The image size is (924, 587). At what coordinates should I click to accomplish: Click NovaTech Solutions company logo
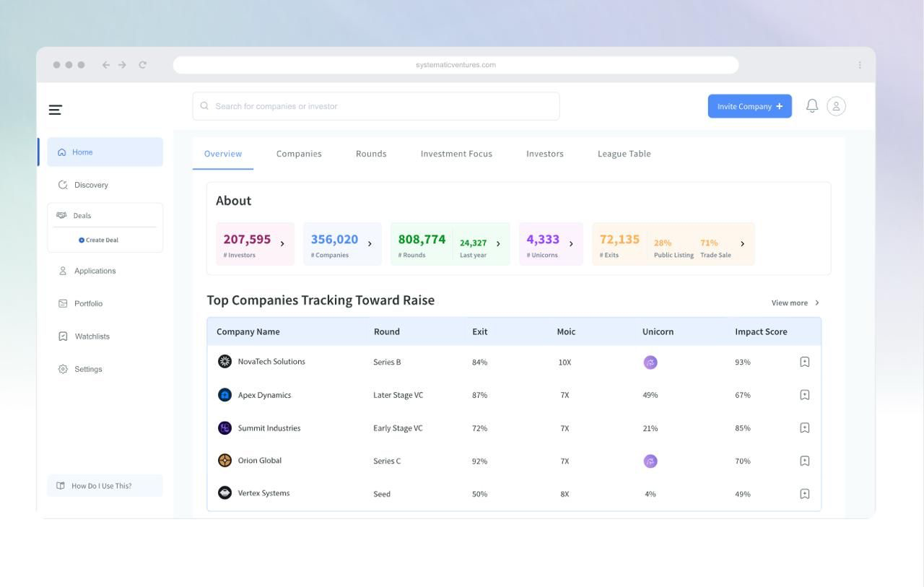point(225,362)
